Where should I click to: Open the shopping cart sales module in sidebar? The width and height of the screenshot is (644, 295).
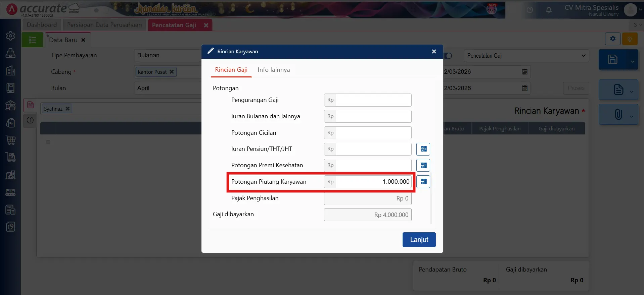[10, 140]
